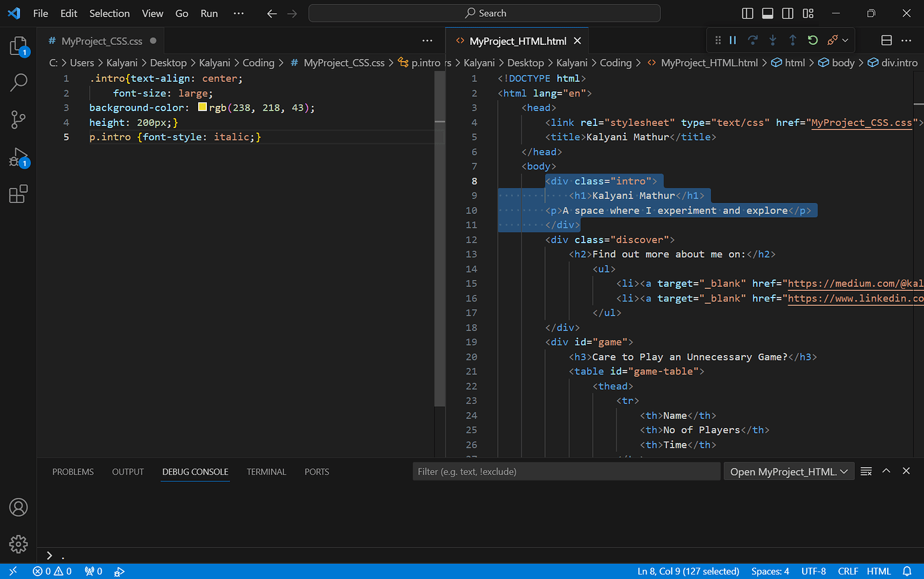Open the debug session selector dropdown

tap(789, 472)
